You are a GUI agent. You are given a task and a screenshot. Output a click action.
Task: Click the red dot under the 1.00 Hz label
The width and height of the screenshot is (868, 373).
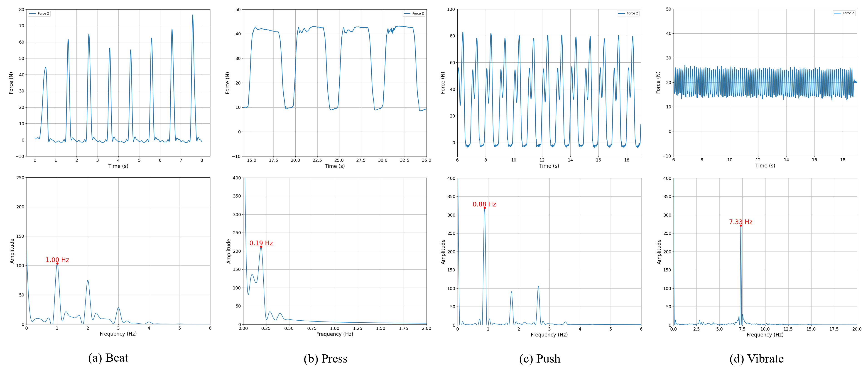pos(57,263)
